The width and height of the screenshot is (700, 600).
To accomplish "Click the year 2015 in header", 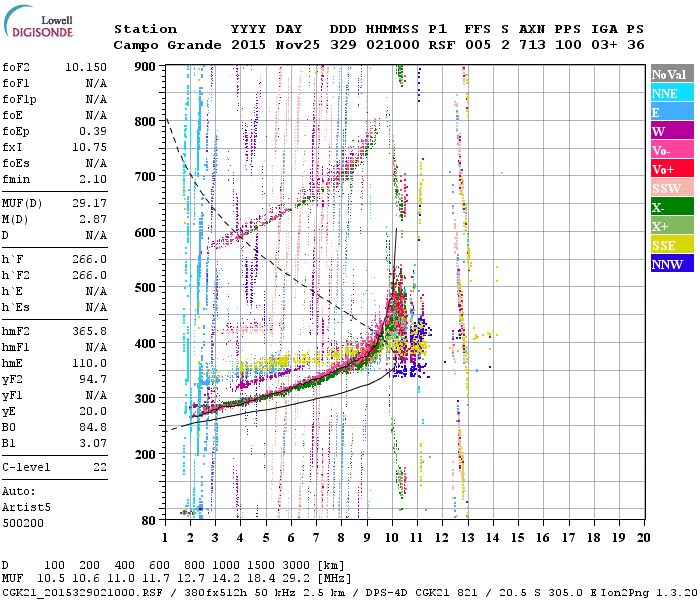I will [248, 45].
